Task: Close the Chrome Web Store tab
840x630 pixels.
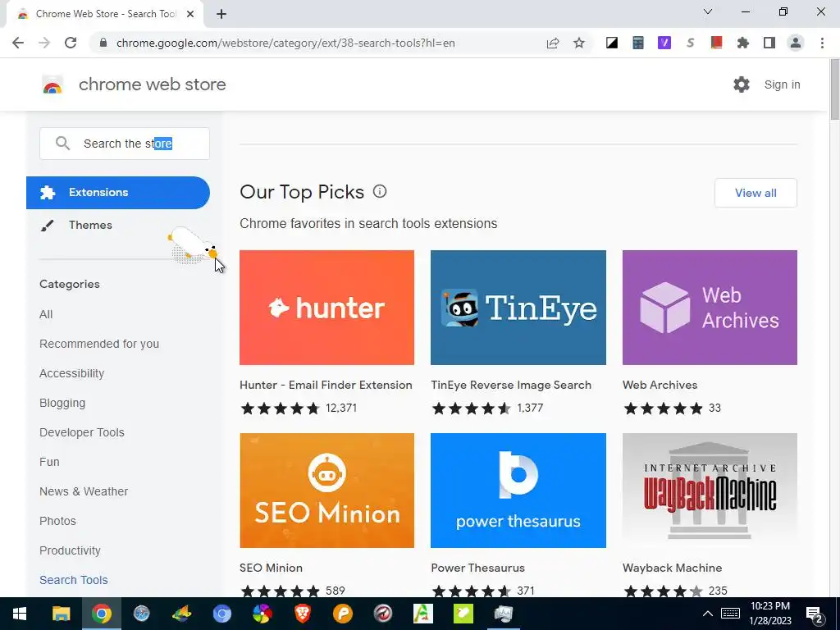Action: (190, 14)
